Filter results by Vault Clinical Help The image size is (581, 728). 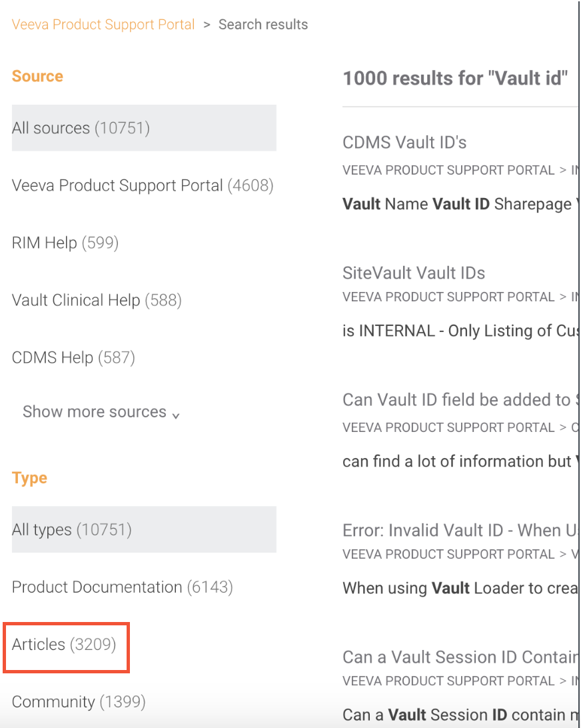(x=97, y=300)
